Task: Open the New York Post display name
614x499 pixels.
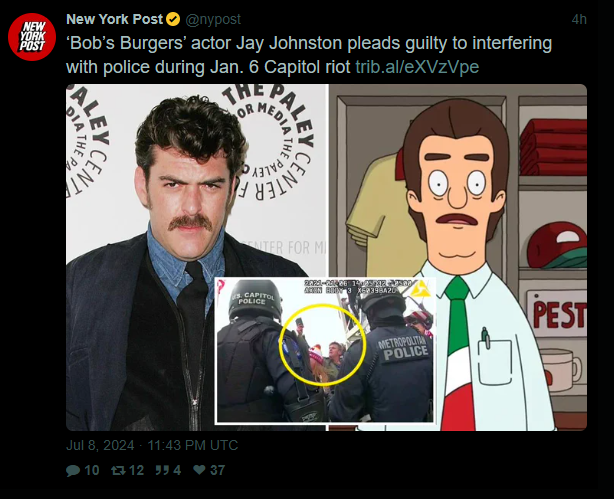Action: click(x=114, y=19)
